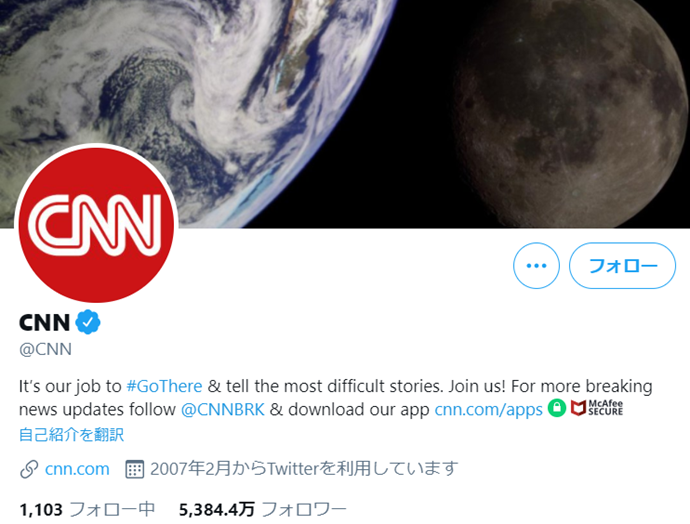
Task: Click the Earth and Moon header banner
Action: click(x=345, y=114)
